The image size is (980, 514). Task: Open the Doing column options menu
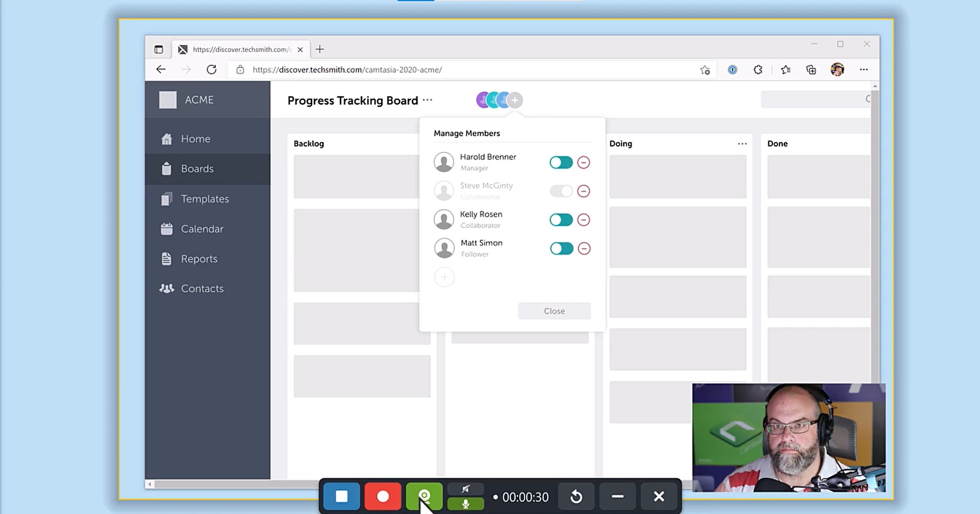click(x=742, y=144)
